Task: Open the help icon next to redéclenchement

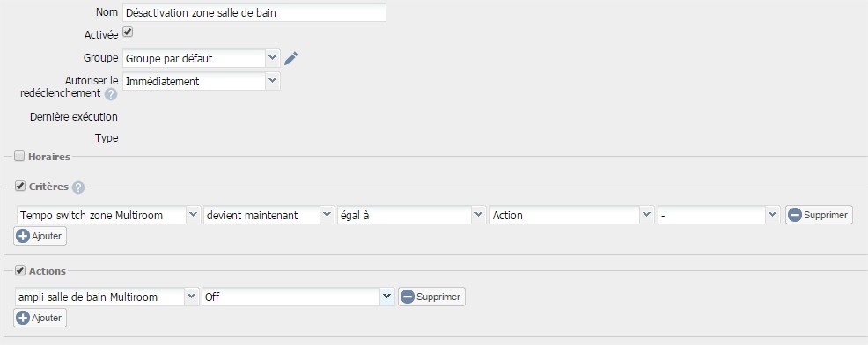Action: pos(111,94)
